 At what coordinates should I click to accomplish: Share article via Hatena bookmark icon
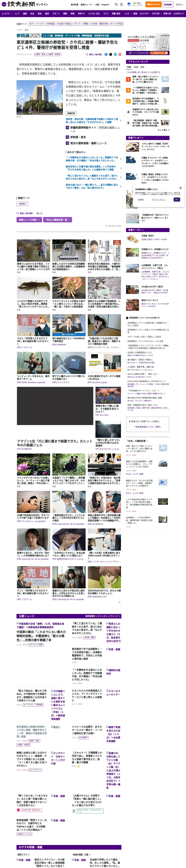(115, 54)
